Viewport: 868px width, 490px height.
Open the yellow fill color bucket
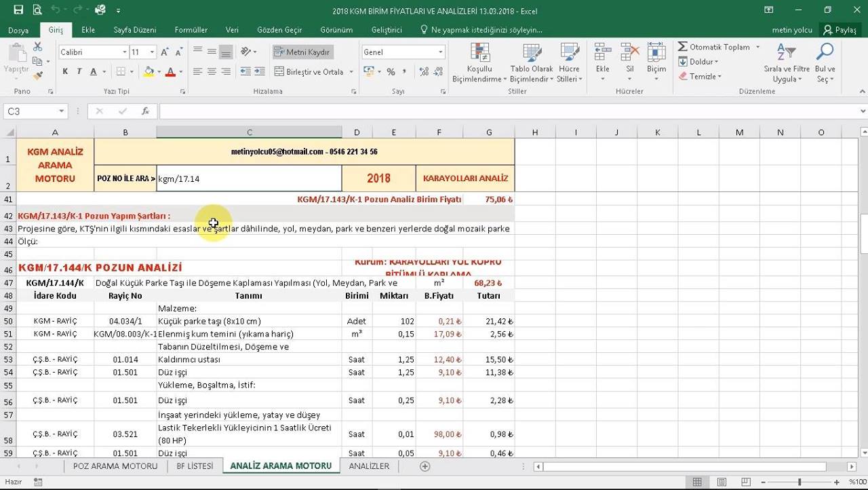pyautogui.click(x=149, y=72)
